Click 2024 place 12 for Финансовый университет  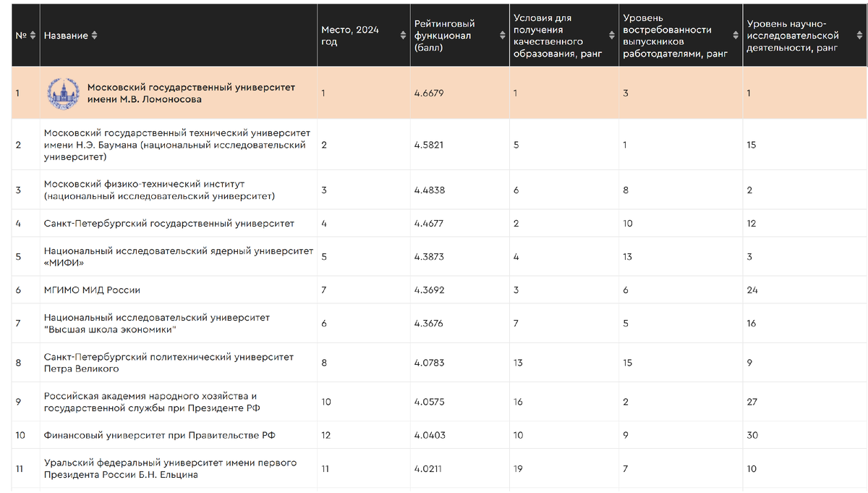pos(325,435)
